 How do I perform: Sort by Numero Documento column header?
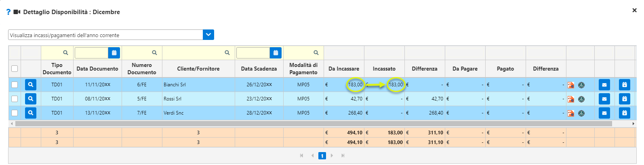click(x=142, y=69)
